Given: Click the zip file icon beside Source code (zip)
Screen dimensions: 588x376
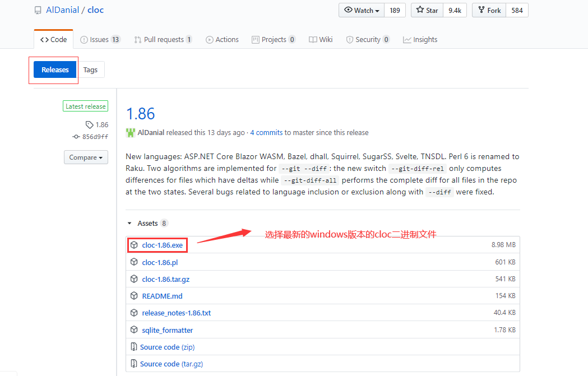Looking at the screenshot, I should pos(133,346).
